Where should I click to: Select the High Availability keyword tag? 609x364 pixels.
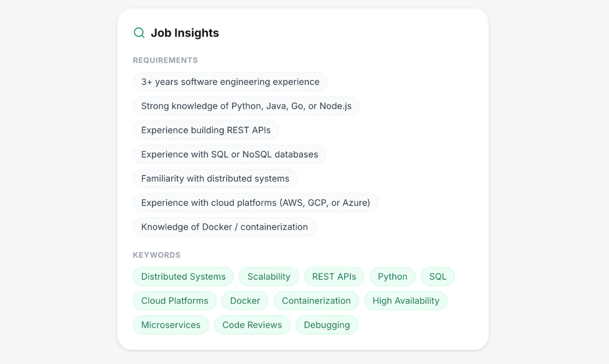[406, 301]
